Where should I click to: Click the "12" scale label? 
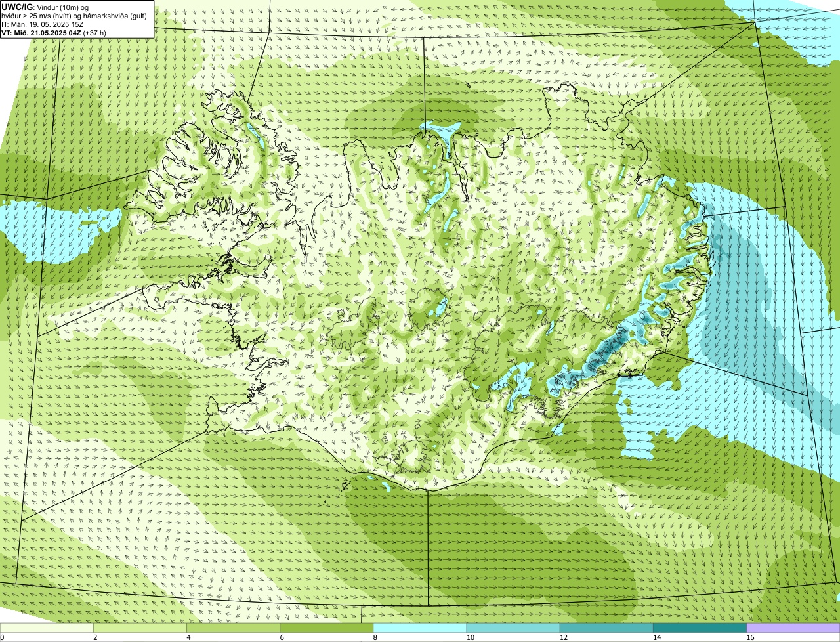(564, 637)
